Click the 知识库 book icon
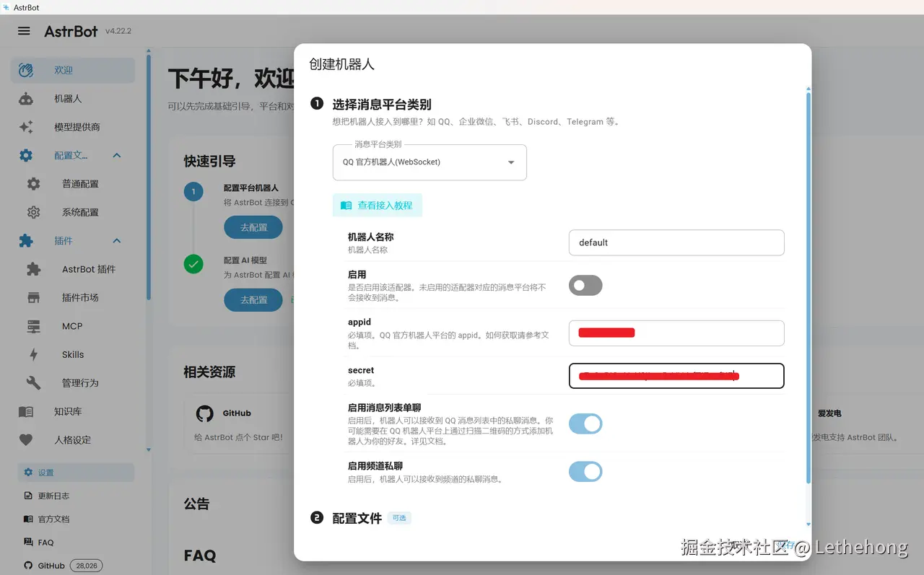 coord(26,411)
